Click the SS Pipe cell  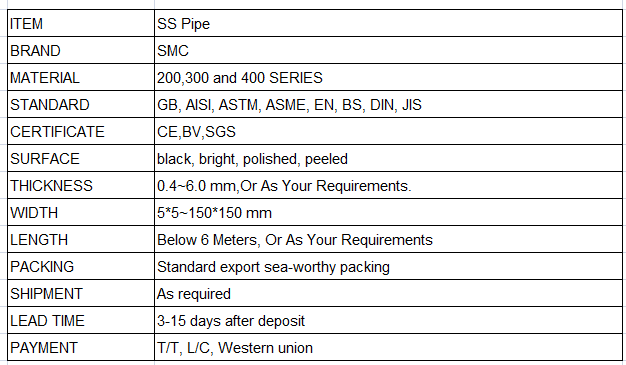(x=388, y=23)
